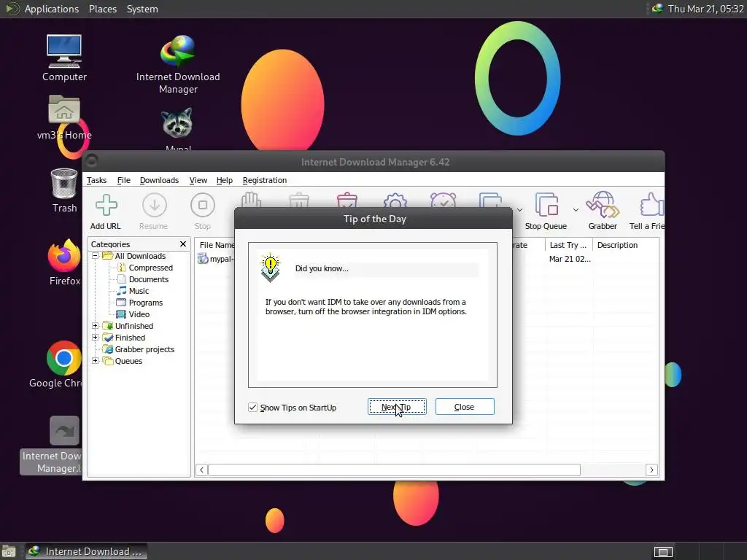Open the Grabber tool
747x560 pixels.
(603, 211)
